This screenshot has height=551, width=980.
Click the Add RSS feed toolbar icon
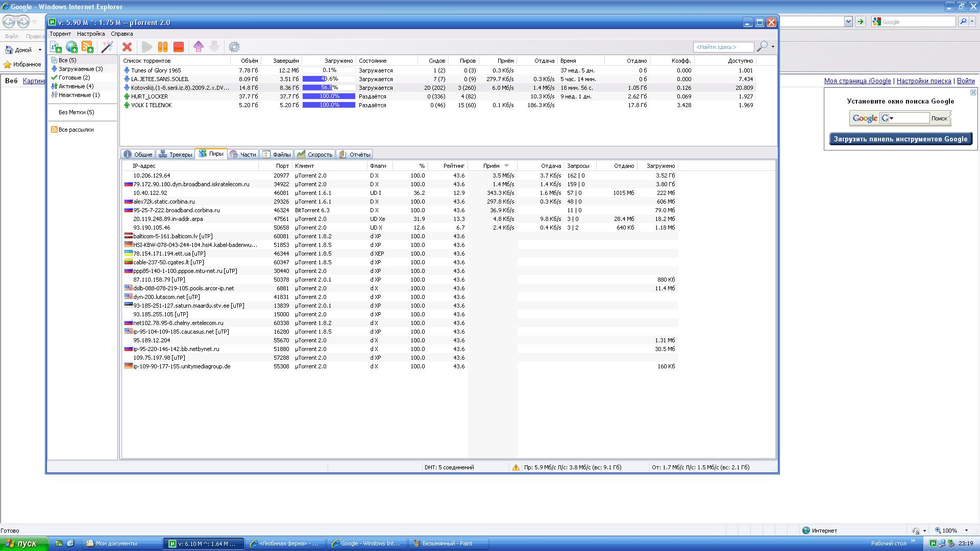point(87,47)
